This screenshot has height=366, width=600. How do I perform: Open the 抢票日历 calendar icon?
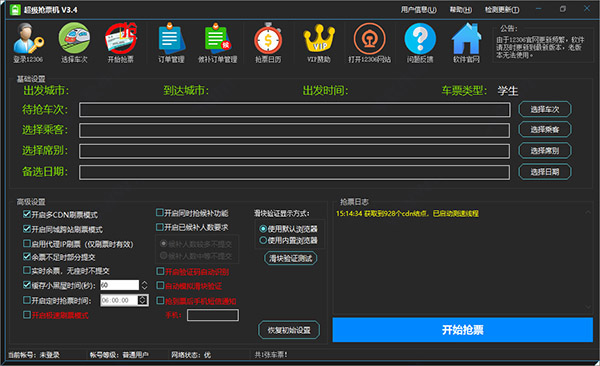pos(268,43)
